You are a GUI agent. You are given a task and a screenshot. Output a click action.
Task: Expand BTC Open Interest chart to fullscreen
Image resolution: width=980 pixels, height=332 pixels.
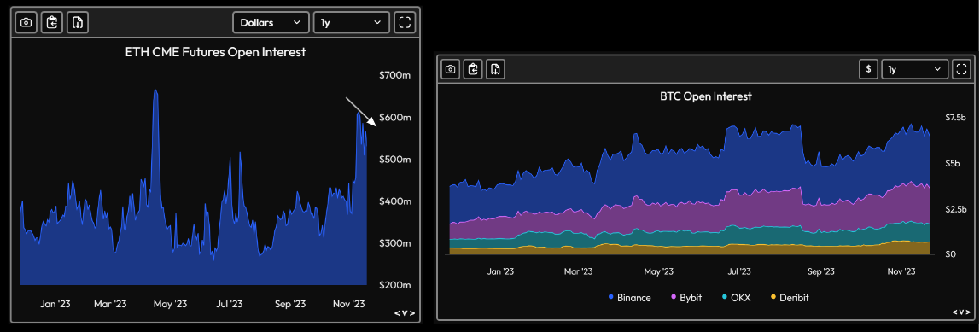click(961, 69)
